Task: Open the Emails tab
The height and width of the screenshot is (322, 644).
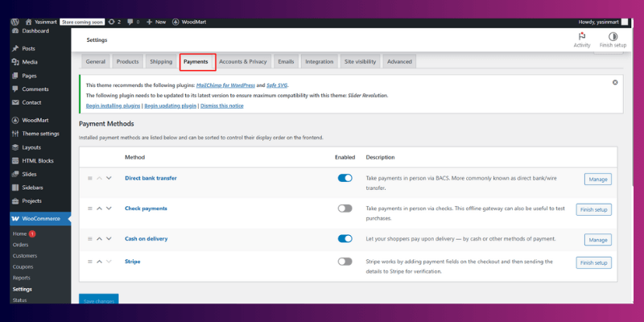Action: (x=286, y=62)
